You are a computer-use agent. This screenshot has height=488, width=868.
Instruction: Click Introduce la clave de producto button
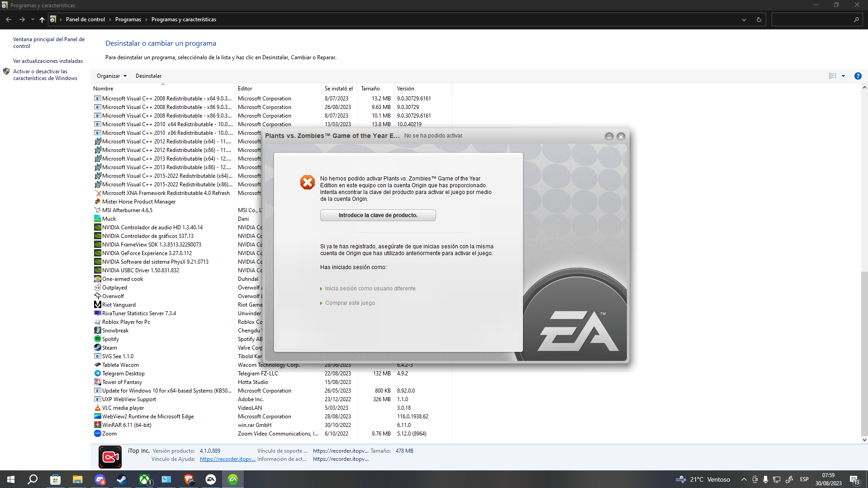pos(378,215)
